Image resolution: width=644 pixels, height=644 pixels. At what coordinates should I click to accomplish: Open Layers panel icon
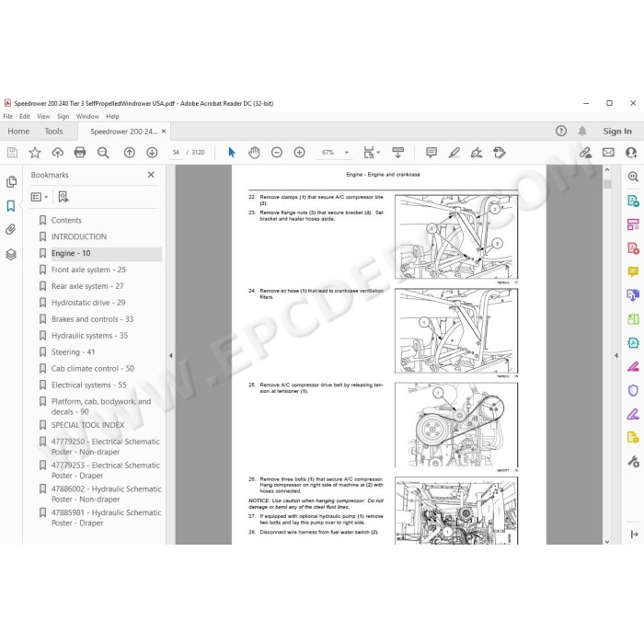point(11,255)
